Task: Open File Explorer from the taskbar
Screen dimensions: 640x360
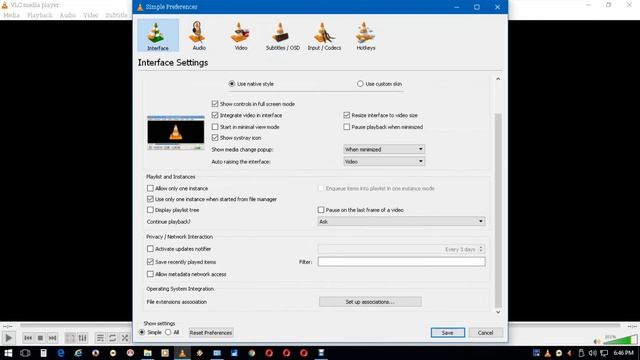Action: pyautogui.click(x=147, y=353)
